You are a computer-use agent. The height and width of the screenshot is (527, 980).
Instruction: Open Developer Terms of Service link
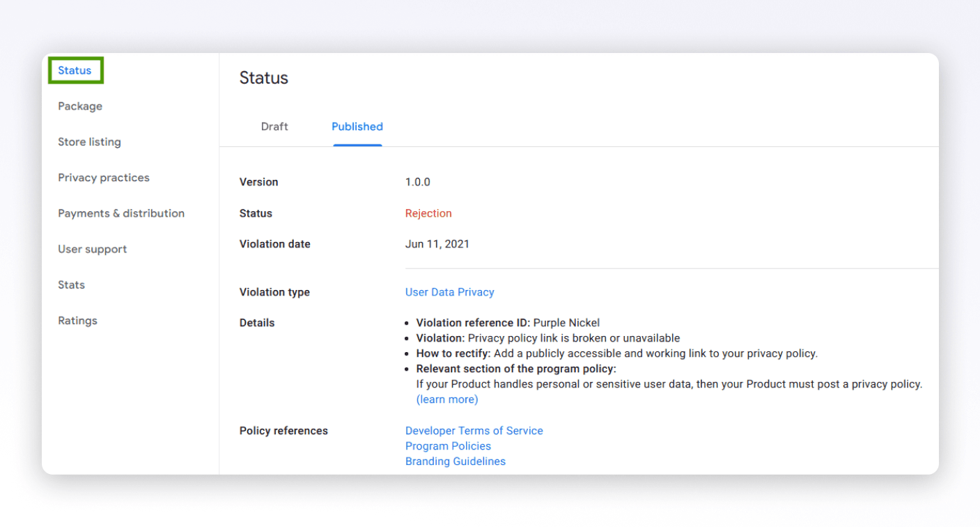click(474, 431)
